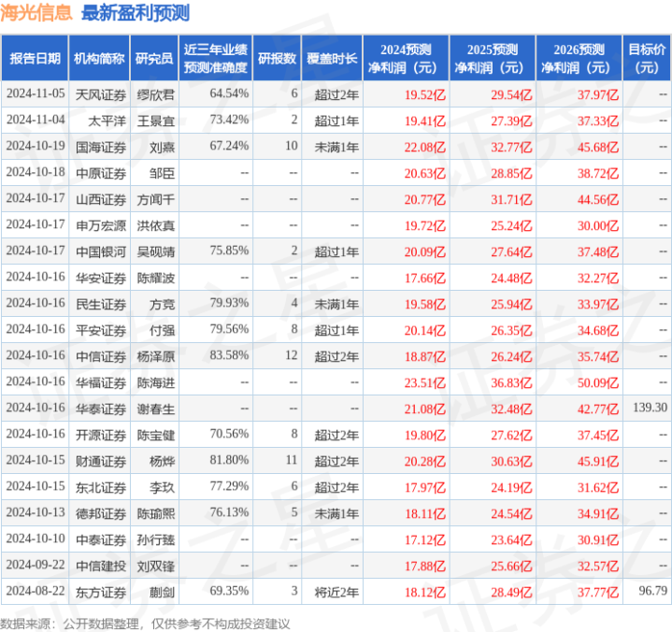Select the 民生证券 institution cell
672x632 pixels.
(x=101, y=304)
